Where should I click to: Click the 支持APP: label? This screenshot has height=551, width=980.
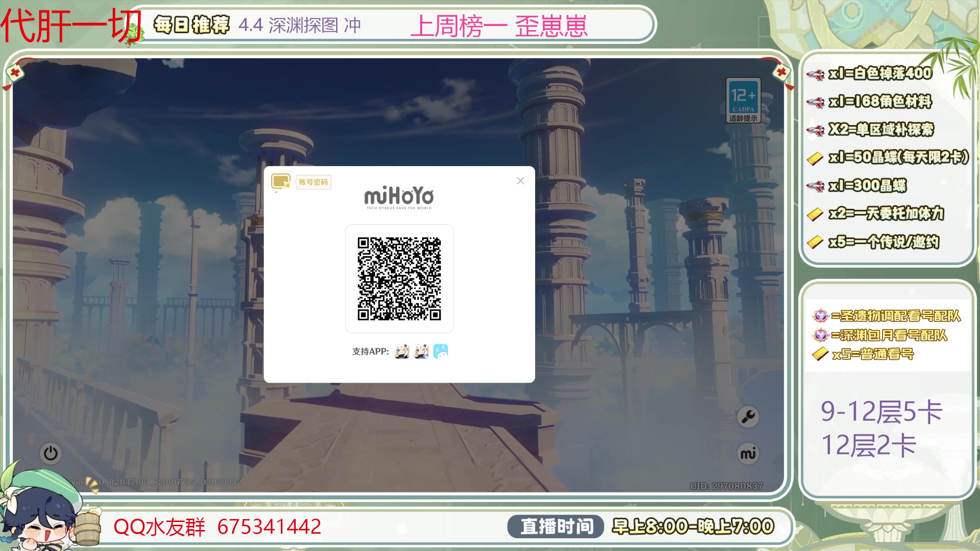pos(370,351)
